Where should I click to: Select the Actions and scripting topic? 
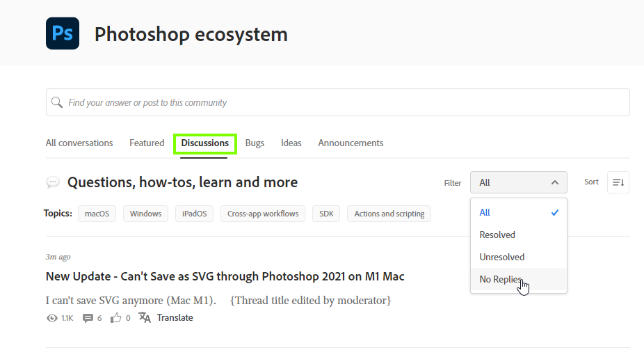pyautogui.click(x=389, y=214)
